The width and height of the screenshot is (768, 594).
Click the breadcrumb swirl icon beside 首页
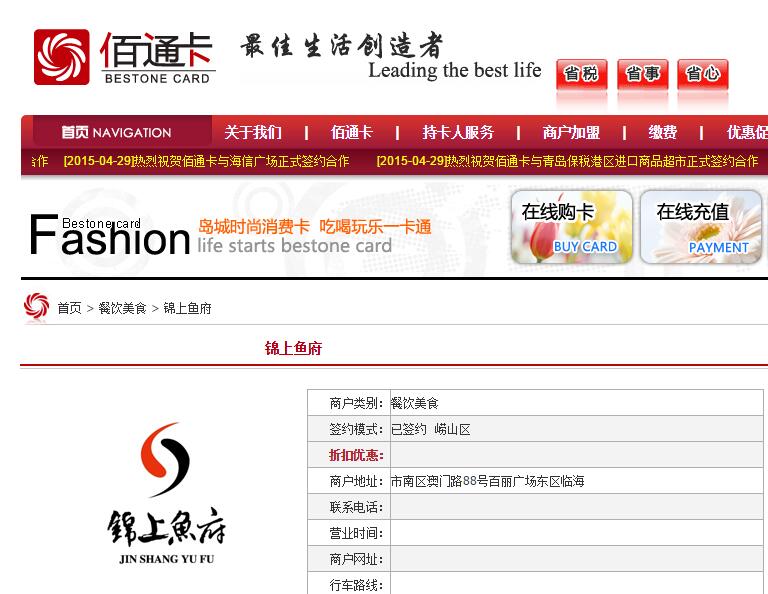(x=36, y=307)
